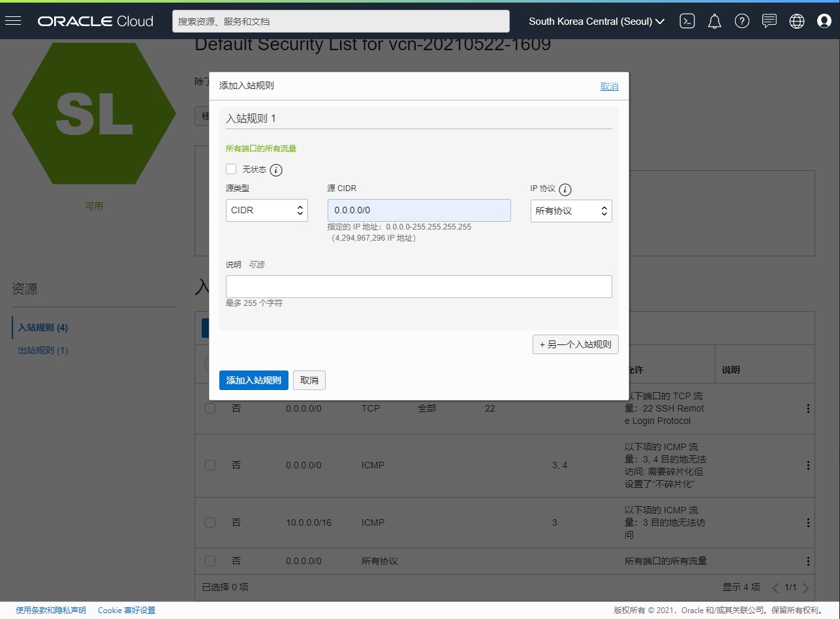Open the IP 协议 所有协议 dropdown
840x619 pixels.
pos(571,211)
